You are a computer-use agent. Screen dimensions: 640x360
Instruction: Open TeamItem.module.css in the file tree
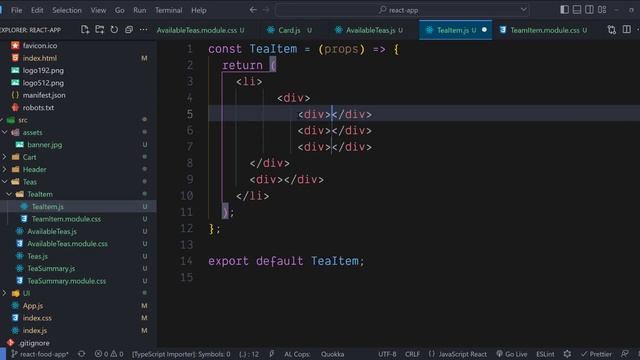(x=66, y=219)
